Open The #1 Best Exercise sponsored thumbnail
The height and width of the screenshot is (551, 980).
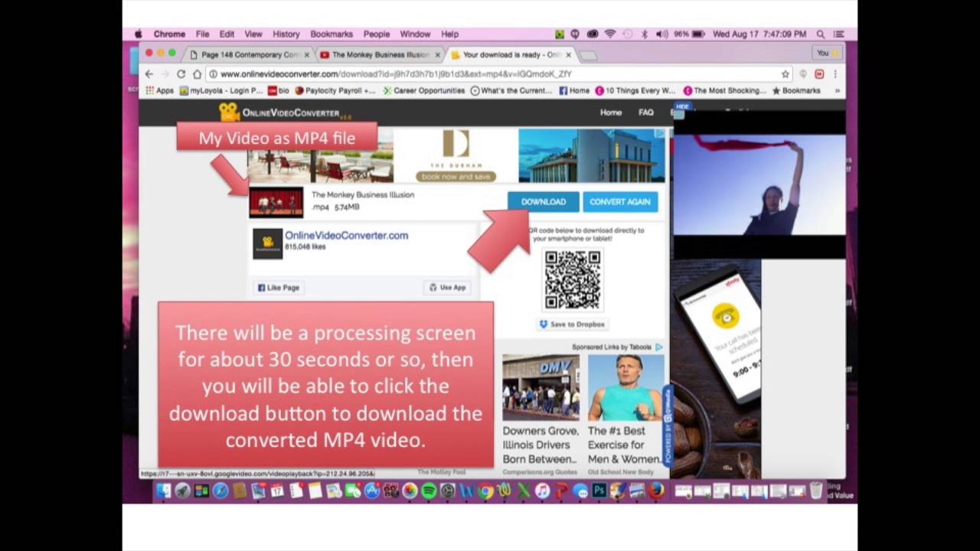pyautogui.click(x=626, y=388)
